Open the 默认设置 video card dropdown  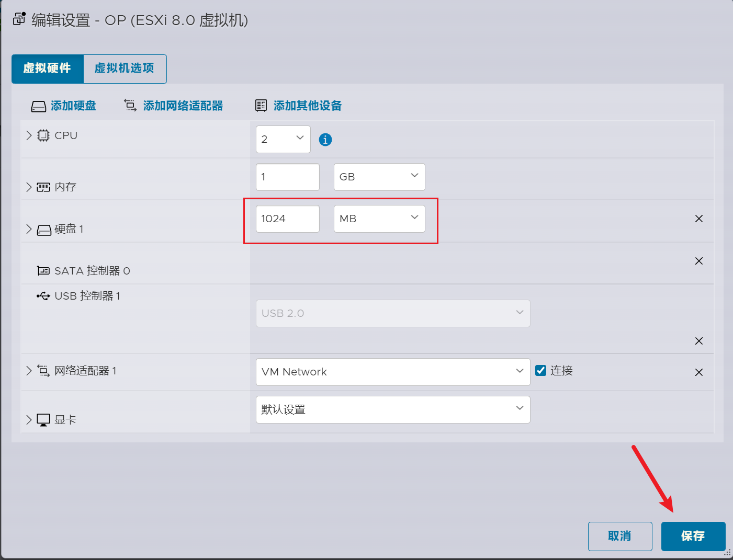(393, 409)
